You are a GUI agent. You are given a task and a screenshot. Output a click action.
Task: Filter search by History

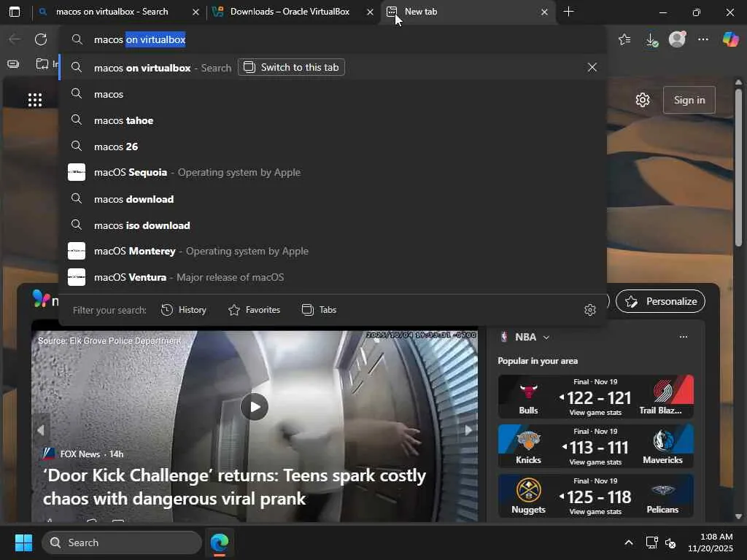pyautogui.click(x=184, y=310)
